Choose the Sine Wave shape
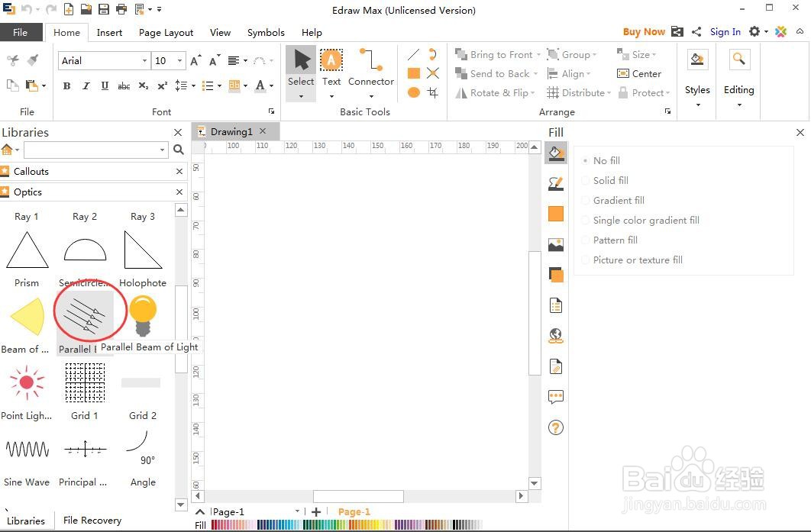 (27, 449)
